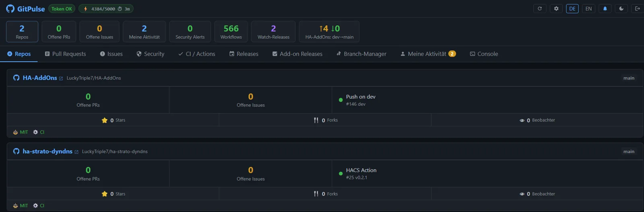Viewport: 644px width, 212px height.
Task: Open notifications via the bell icon
Action: point(605,8)
